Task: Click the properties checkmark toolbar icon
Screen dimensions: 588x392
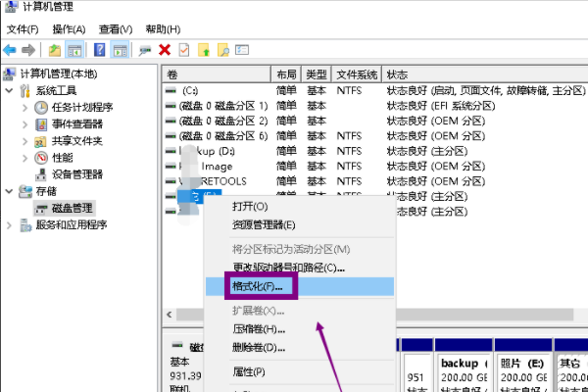Action: 184,50
